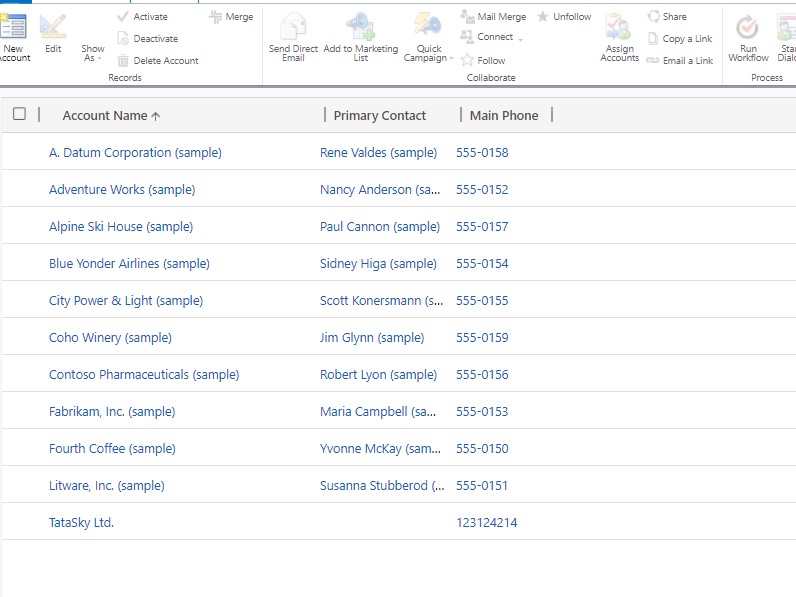Open Blue Yonder Airlines (sample) account

(129, 264)
